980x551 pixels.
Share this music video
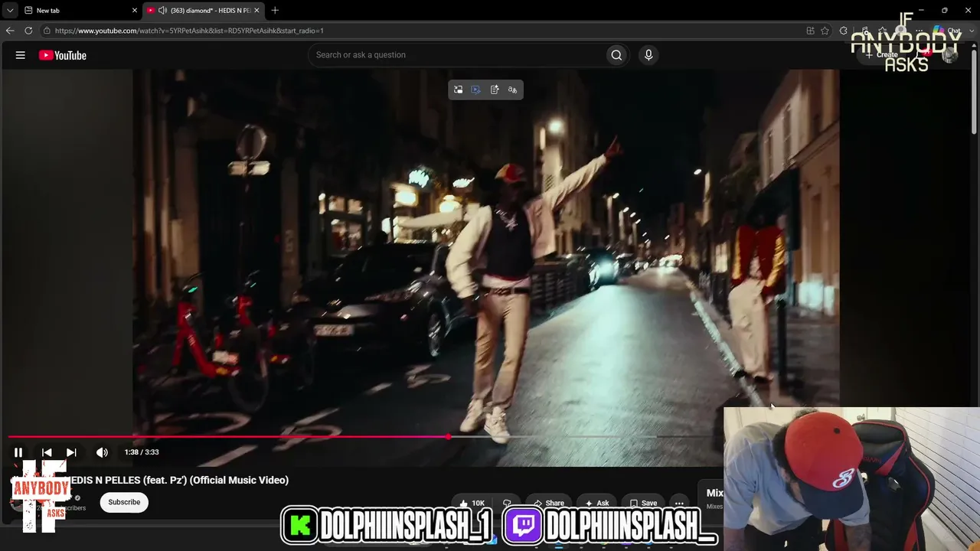coord(548,503)
